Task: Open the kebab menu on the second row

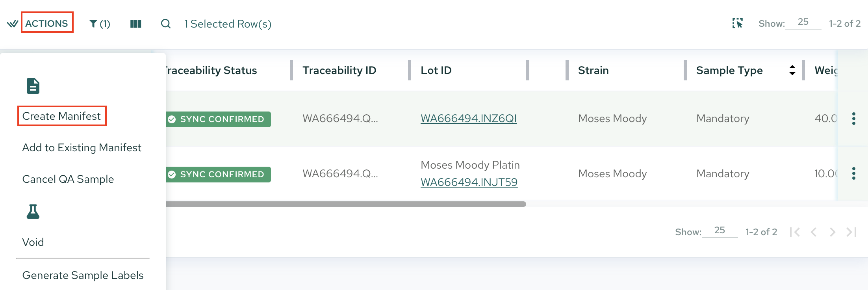Action: click(854, 173)
